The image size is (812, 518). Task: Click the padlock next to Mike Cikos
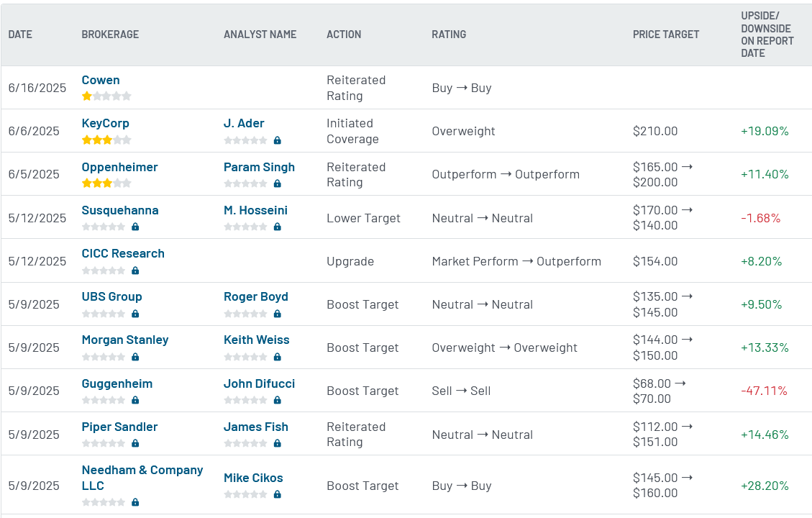277,494
